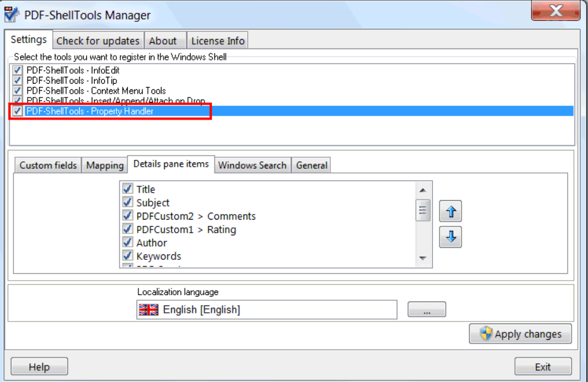This screenshot has width=588, height=382.
Task: Select the Author list item text
Action: (x=152, y=243)
